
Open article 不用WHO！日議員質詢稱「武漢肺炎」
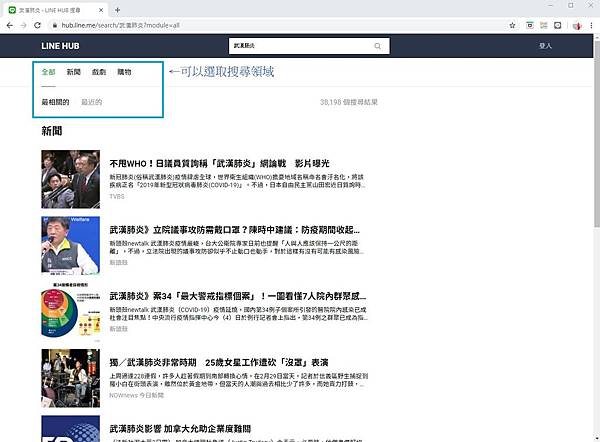(219, 163)
